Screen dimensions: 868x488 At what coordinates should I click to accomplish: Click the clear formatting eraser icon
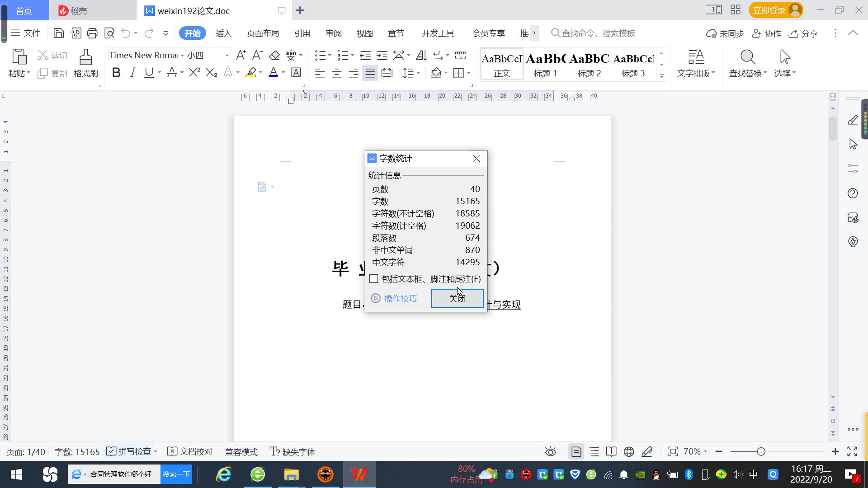(x=274, y=55)
